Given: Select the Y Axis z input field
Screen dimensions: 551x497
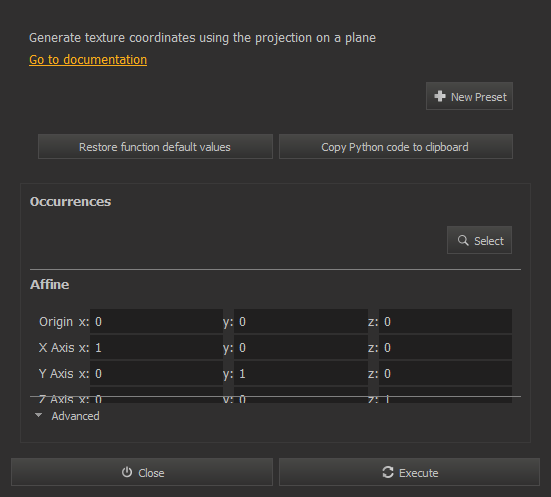Looking at the screenshot, I should pyautogui.click(x=445, y=373).
